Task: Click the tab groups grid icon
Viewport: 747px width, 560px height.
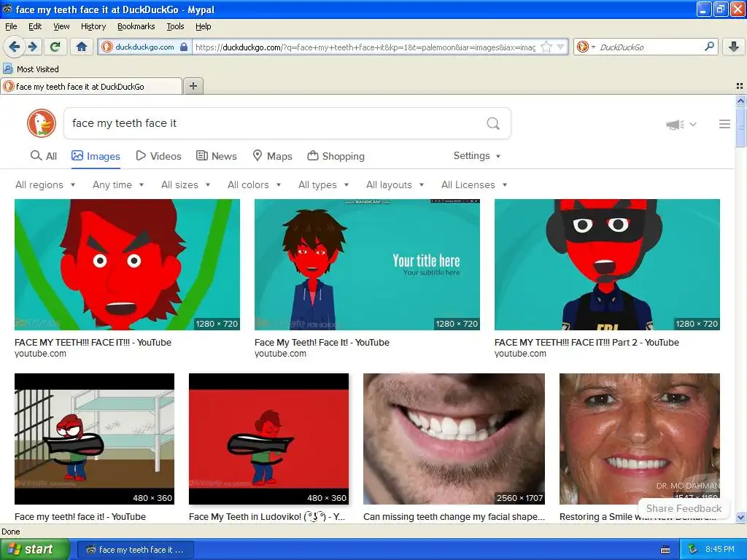Action: (x=740, y=86)
